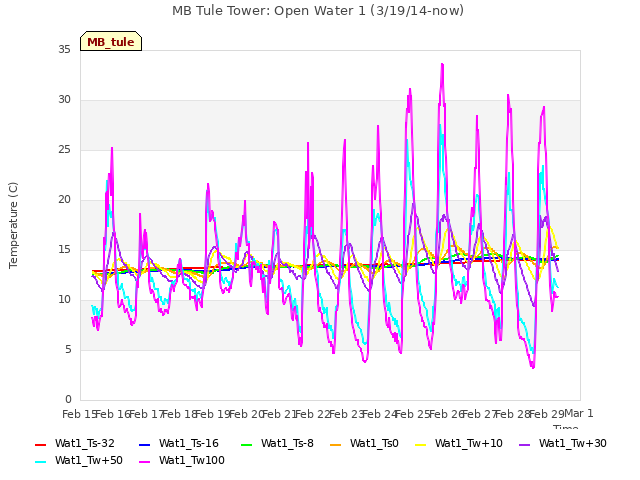
Task: Click the 5 y-axis tick label
Action: (68, 350)
